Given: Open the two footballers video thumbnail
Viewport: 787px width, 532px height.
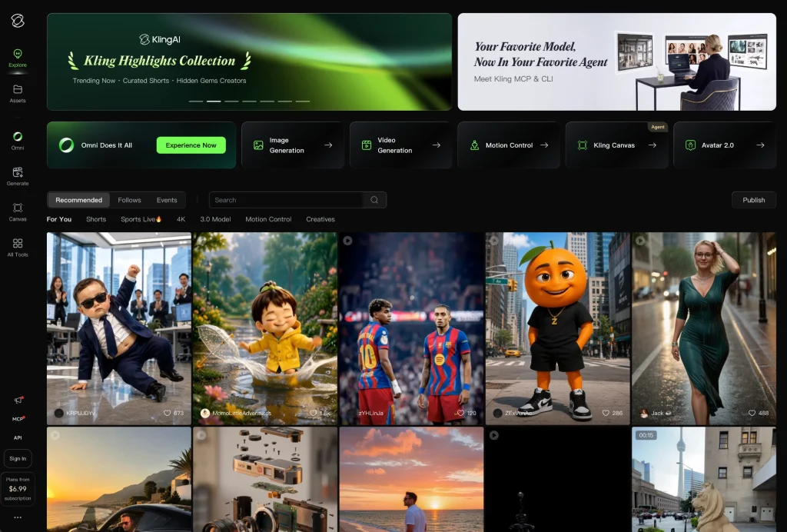Looking at the screenshot, I should click(412, 328).
